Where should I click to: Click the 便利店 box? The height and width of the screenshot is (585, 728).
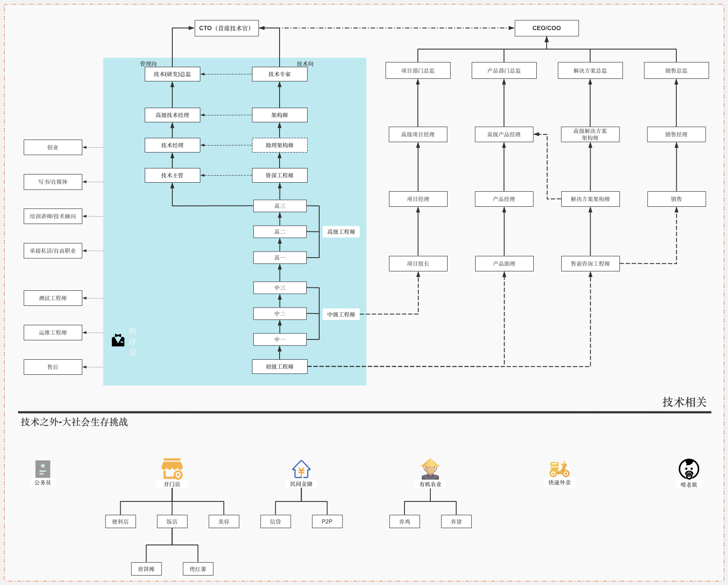click(x=121, y=522)
